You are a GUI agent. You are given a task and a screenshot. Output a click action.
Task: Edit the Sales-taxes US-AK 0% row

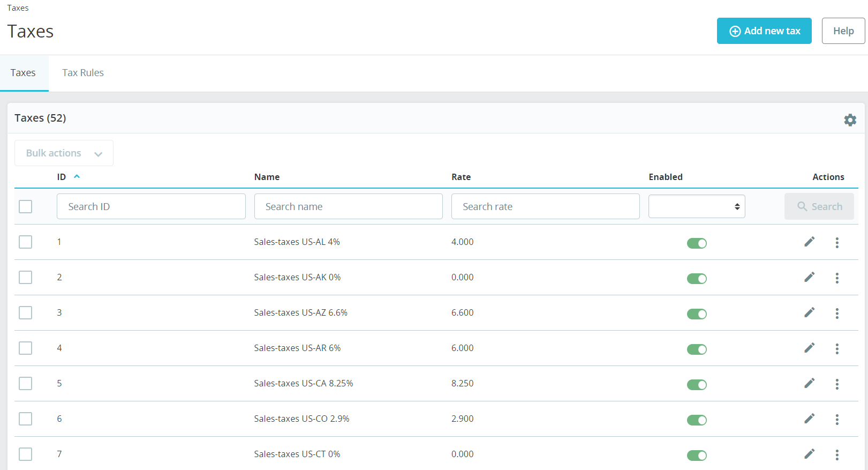810,277
